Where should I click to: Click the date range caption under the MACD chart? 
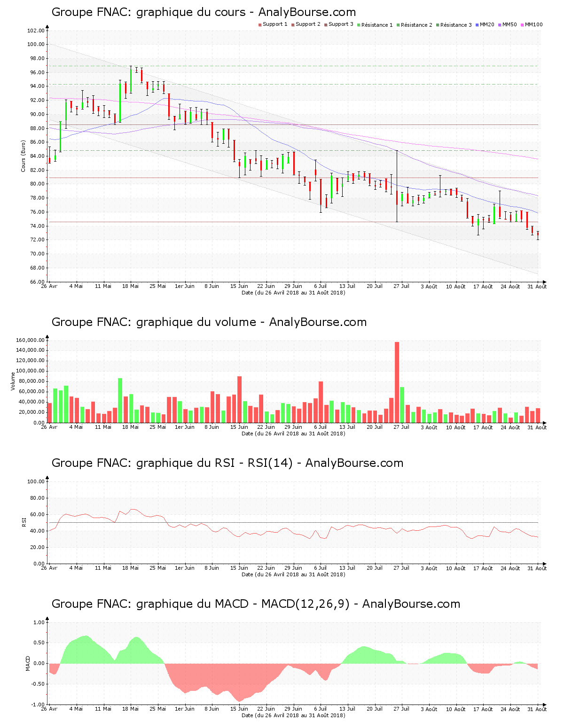tap(293, 715)
